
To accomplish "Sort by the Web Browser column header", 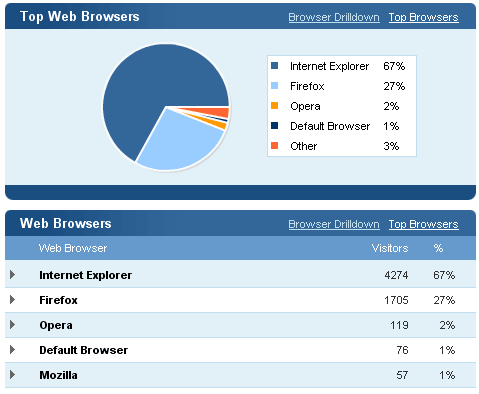I will (x=73, y=248).
